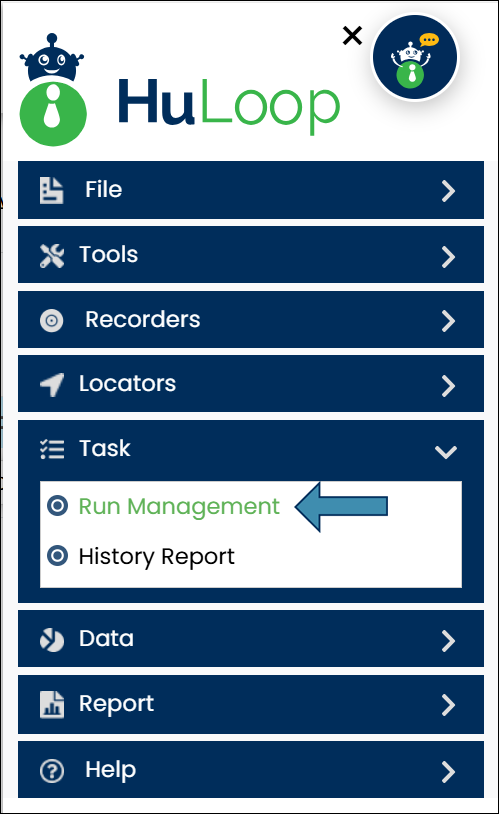Expand the Report section chevron
Viewport: 499px width, 814px height.
click(x=448, y=705)
